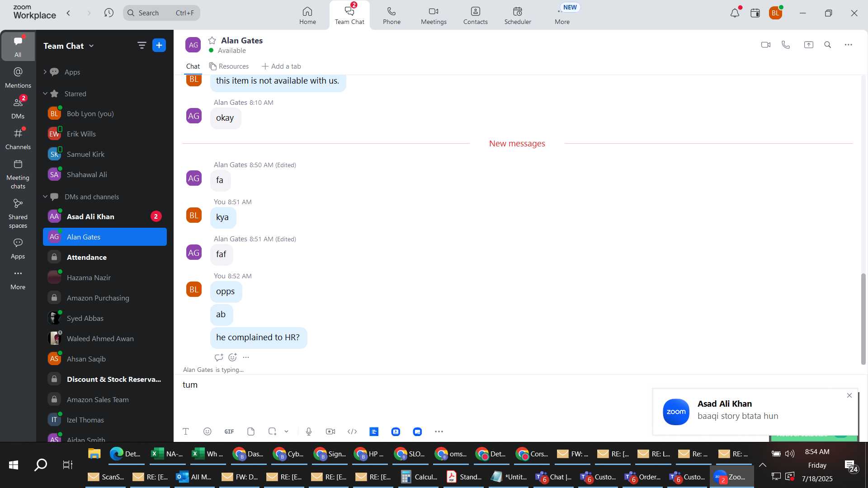Open the Apps sidebar item
The height and width of the screenshot is (488, 868).
click(18, 249)
